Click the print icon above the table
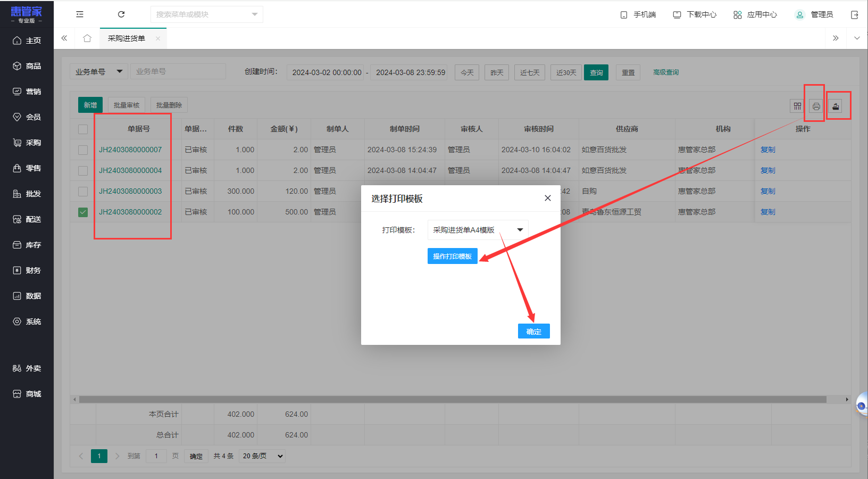The image size is (868, 479). (816, 106)
